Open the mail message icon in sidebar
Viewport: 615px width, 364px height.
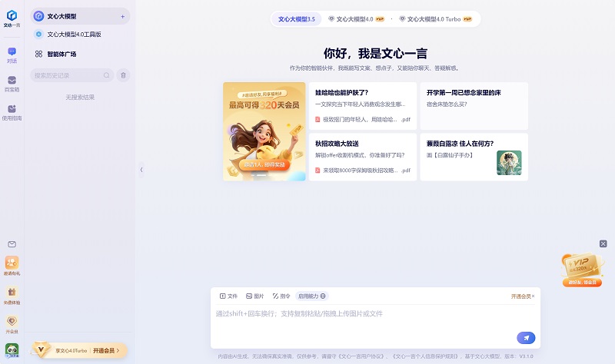click(12, 244)
